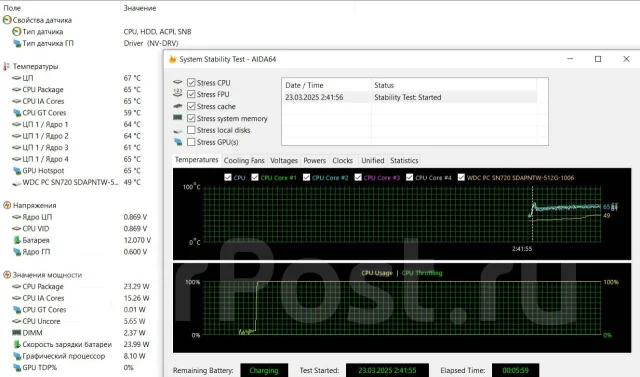
Task: Toggle the Stress system memory checkbox
Action: pyautogui.click(x=191, y=118)
